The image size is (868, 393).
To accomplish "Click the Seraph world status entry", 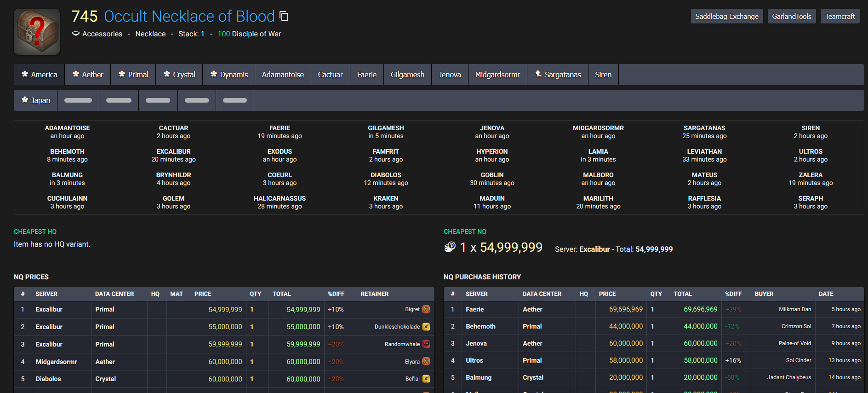I will click(811, 202).
